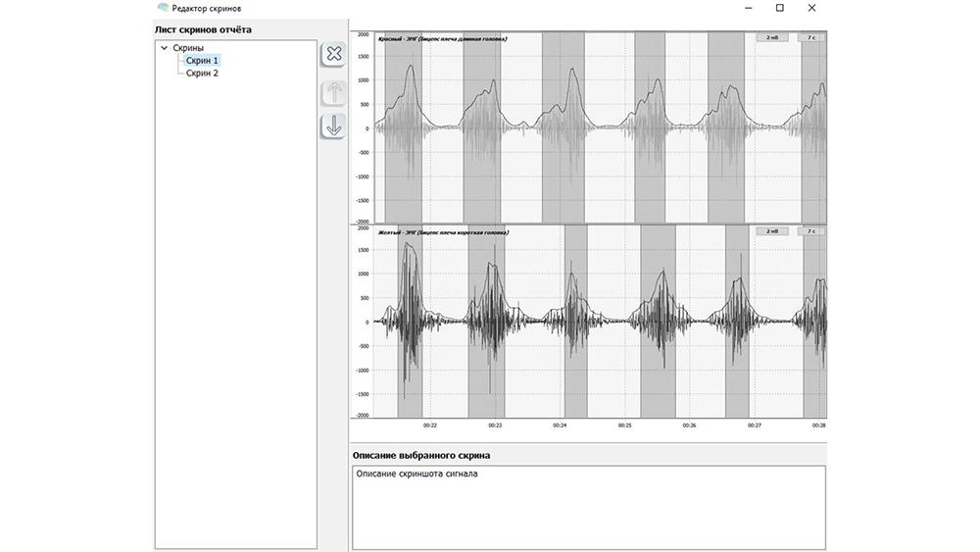980x552 pixels.
Task: Move selected screen down with arrow button
Action: (334, 126)
